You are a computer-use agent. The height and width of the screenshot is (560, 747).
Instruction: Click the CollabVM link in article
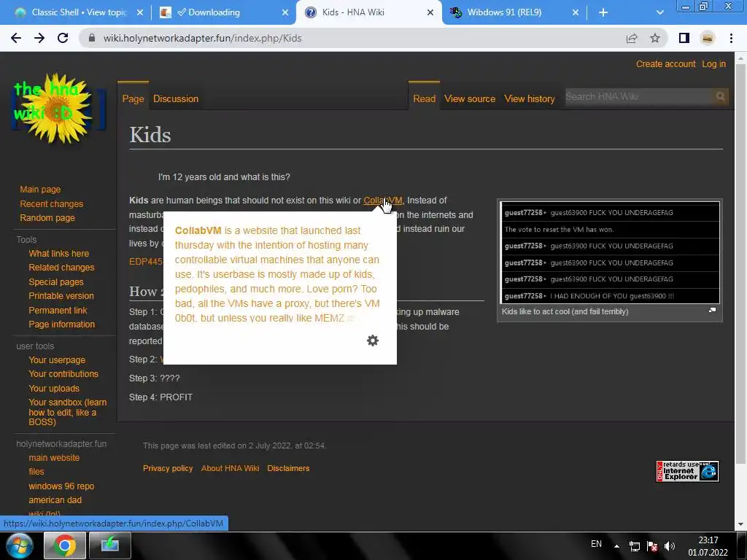click(x=382, y=201)
